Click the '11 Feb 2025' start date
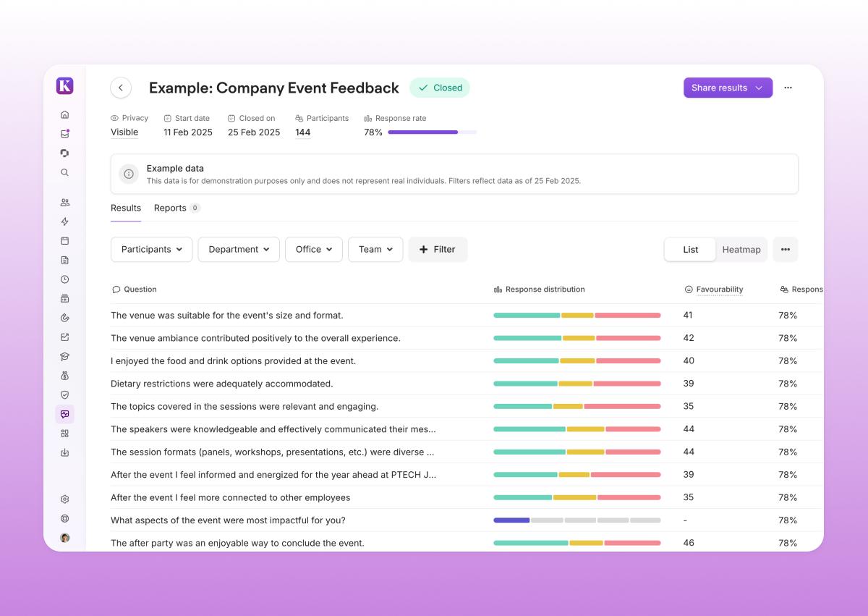 coord(188,132)
